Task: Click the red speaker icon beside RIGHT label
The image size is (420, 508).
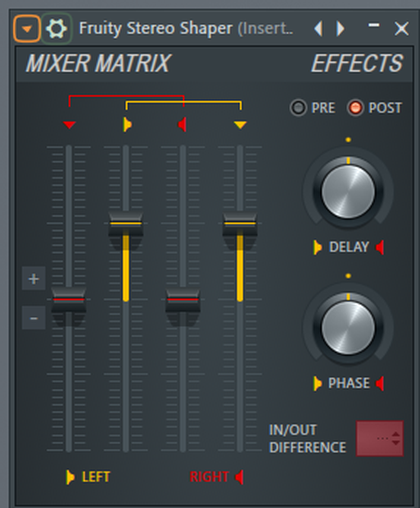Action: pyautogui.click(x=239, y=477)
